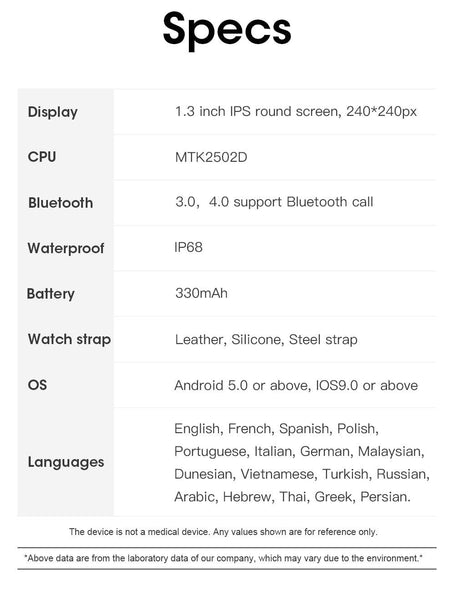Click the IP68 rating value
Viewport: 455px width, 600px height.
(x=188, y=247)
